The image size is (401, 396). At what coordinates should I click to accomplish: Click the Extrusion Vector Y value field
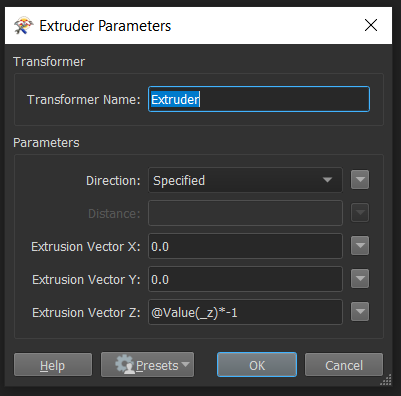(245, 279)
